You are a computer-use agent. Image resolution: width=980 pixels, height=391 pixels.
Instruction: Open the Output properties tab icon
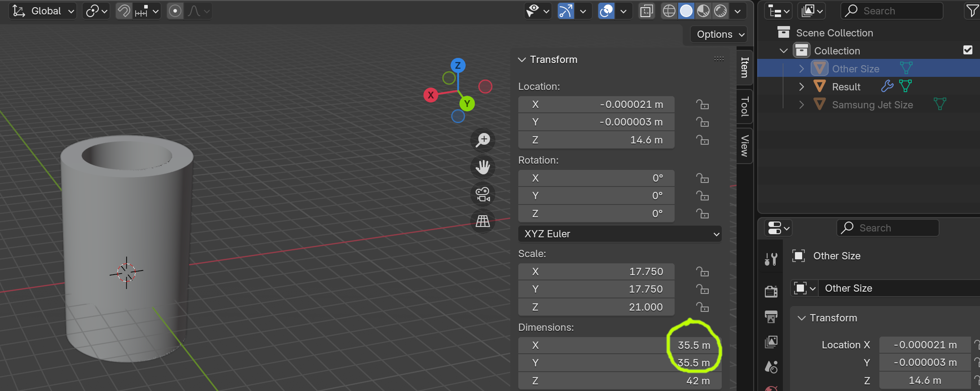771,317
